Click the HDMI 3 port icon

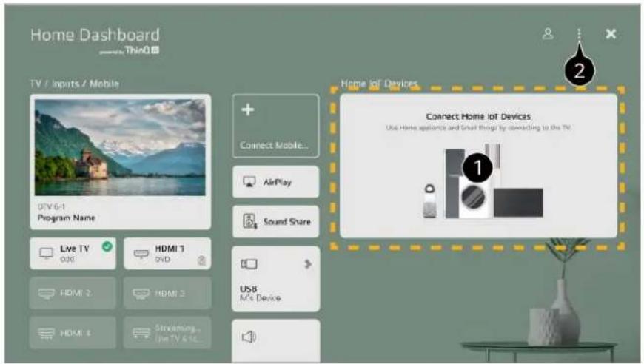click(x=141, y=293)
